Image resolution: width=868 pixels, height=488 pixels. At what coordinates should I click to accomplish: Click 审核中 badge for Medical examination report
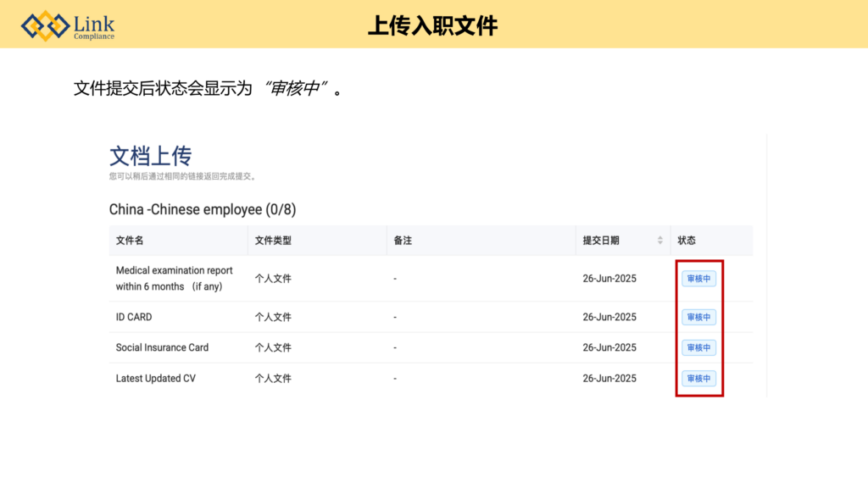pos(698,279)
